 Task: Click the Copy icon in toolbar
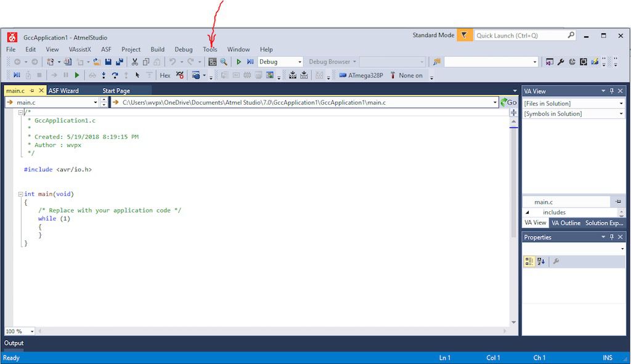[146, 62]
